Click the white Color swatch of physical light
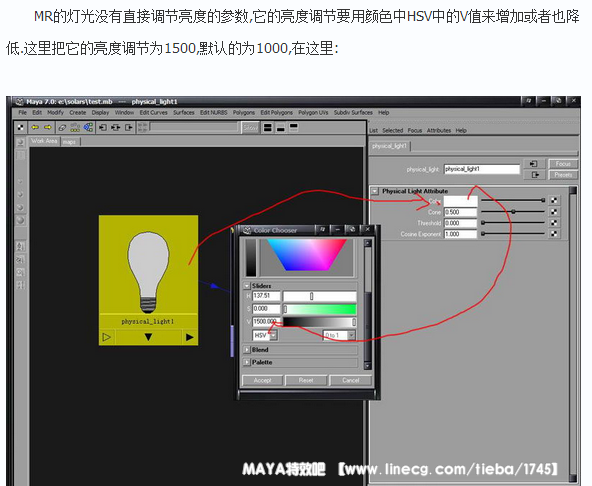Image resolution: width=592 pixels, height=486 pixels. tap(461, 201)
